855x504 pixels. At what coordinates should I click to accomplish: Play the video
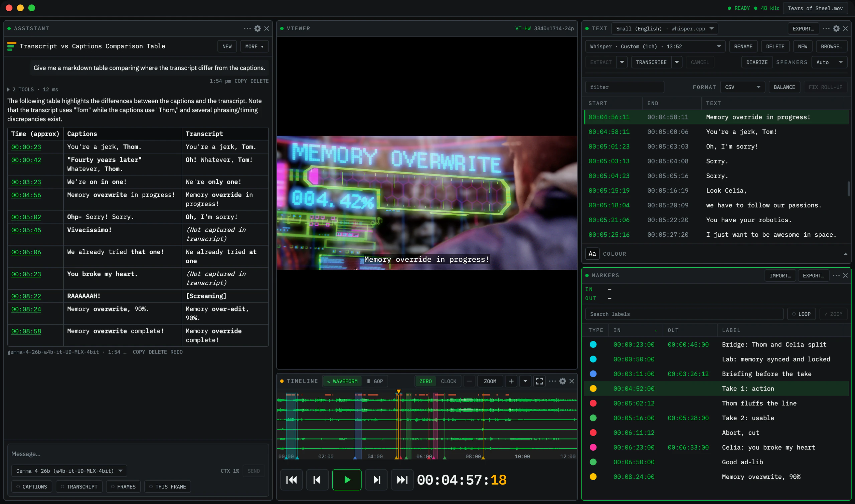347,480
